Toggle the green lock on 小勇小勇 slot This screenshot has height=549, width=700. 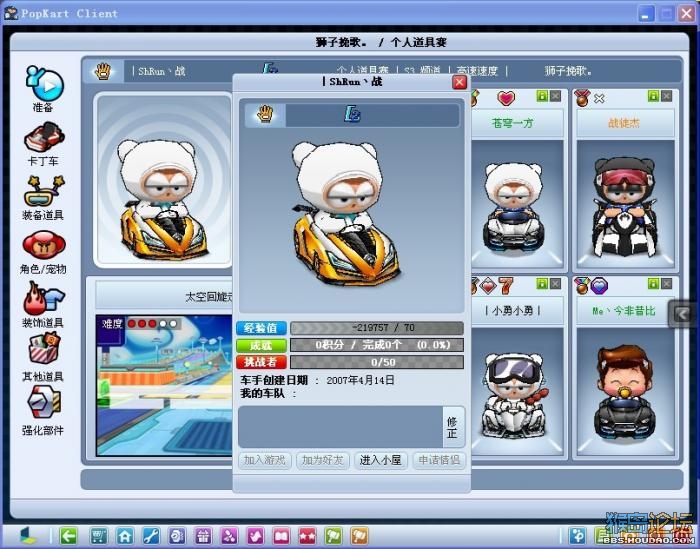(542, 284)
